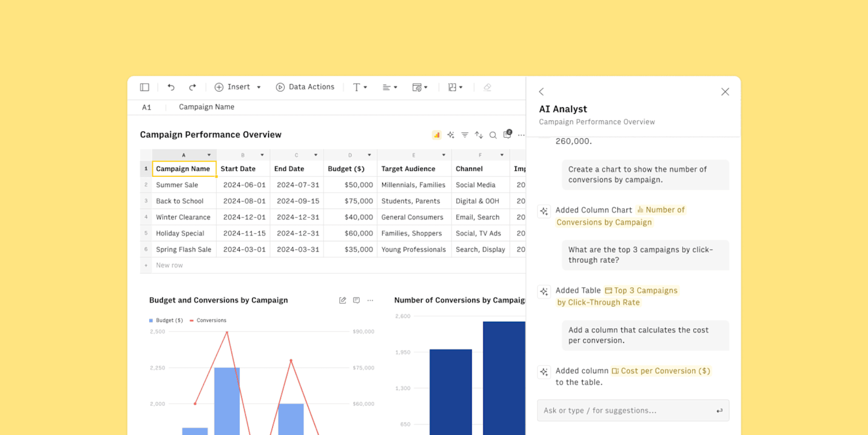Screen dimensions: 868x435
Task: Open the Number of Conversions by Campaign link
Action: pos(621,216)
